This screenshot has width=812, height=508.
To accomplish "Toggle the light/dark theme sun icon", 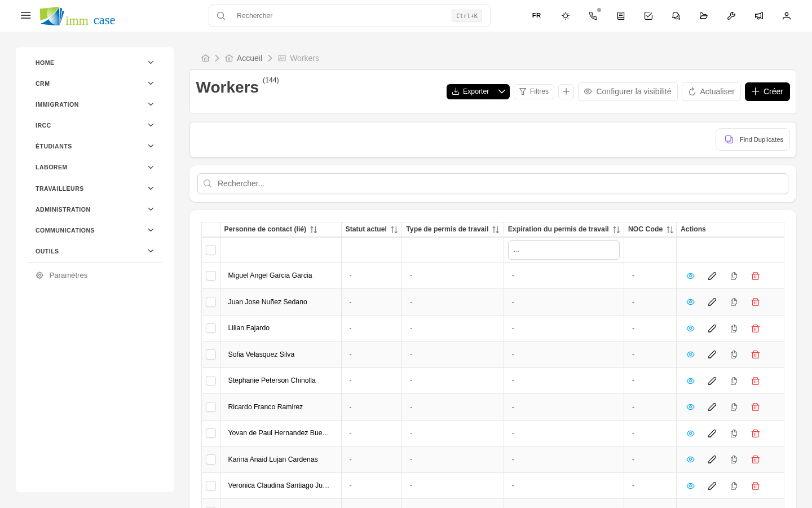I will click(566, 16).
